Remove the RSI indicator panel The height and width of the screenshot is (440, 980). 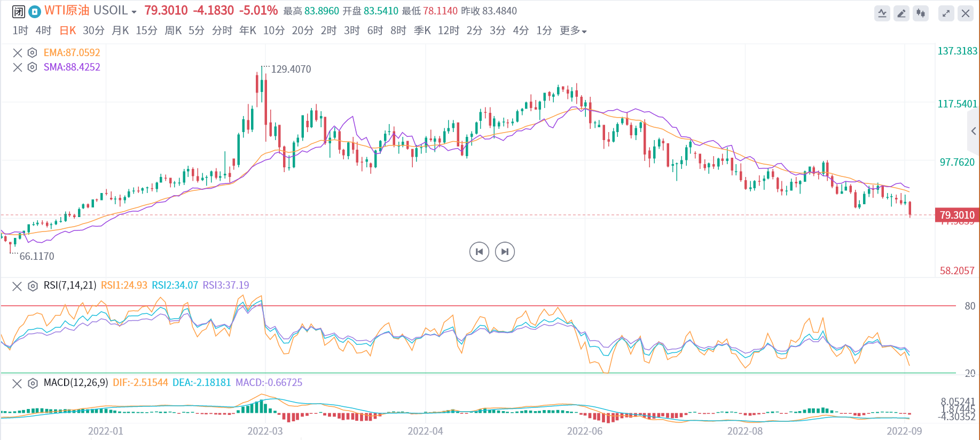coord(17,286)
